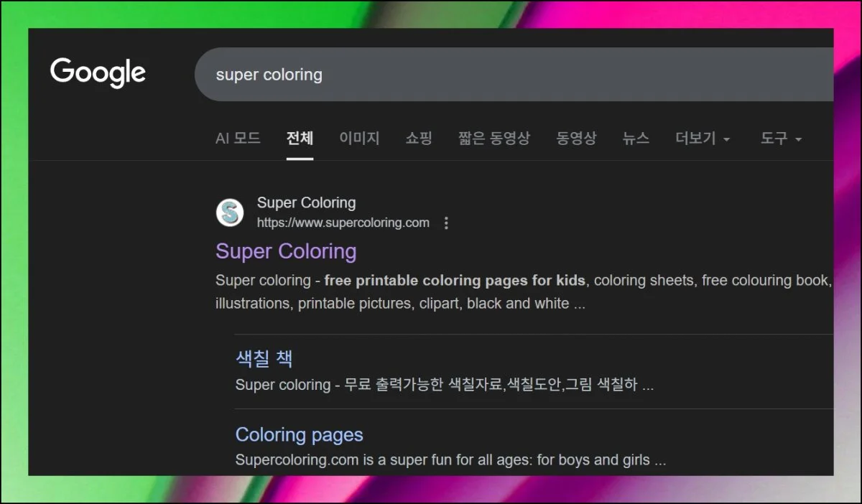Click the Google logo
The width and height of the screenshot is (862, 504).
98,73
